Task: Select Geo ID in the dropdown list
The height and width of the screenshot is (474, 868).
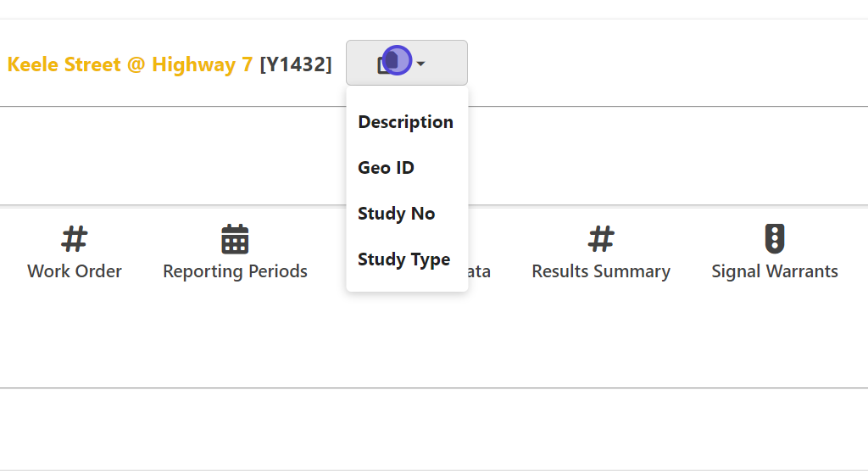Action: 386,168
